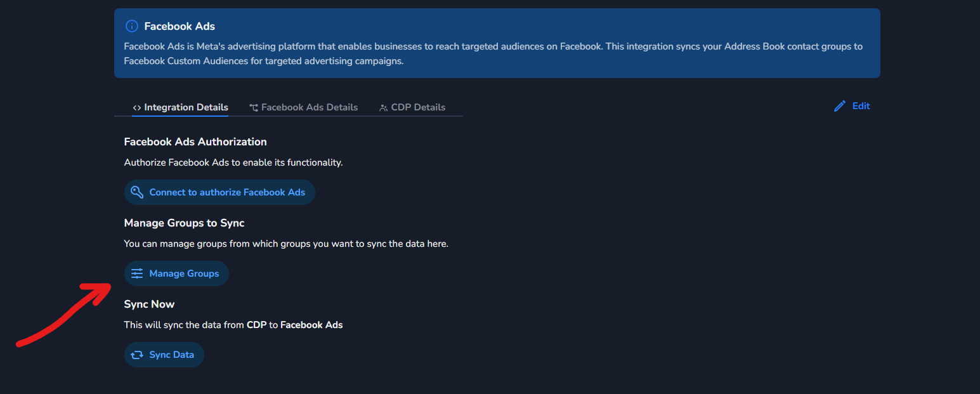The width and height of the screenshot is (980, 394).
Task: Click the Manage Groups to Sync heading
Action: point(184,223)
